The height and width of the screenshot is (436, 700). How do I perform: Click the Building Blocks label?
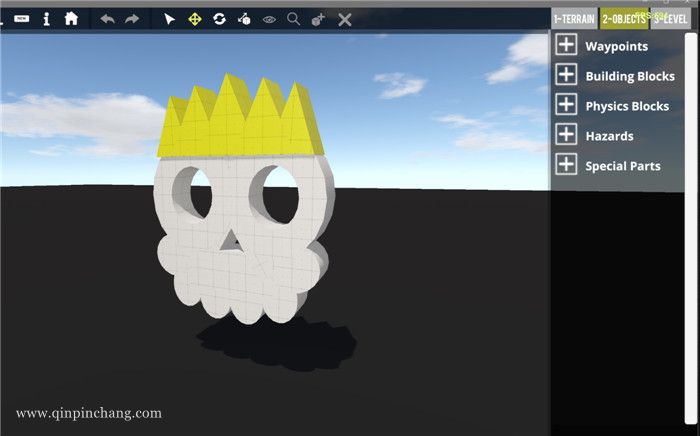(x=630, y=76)
